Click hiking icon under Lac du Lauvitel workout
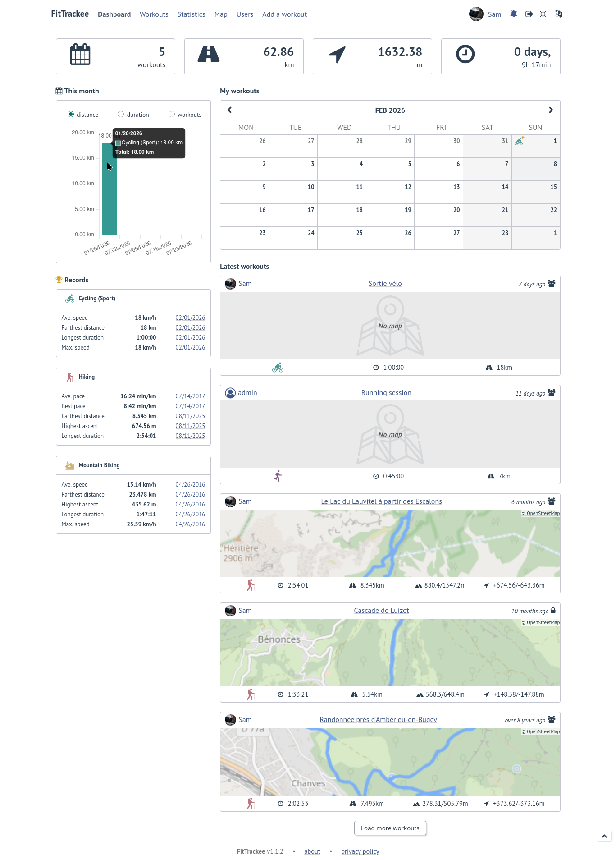The height and width of the screenshot is (860, 616). tap(251, 585)
